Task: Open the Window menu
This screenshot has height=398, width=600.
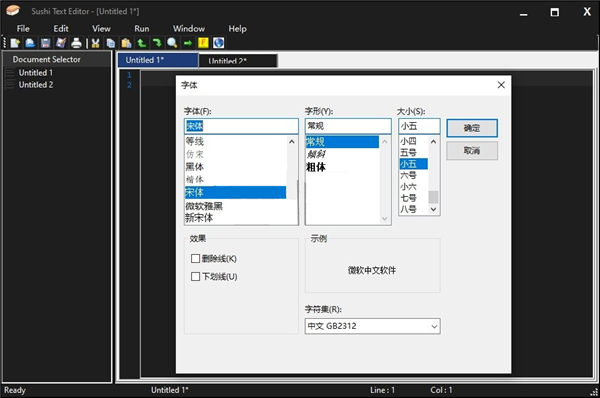Action: pyautogui.click(x=189, y=29)
